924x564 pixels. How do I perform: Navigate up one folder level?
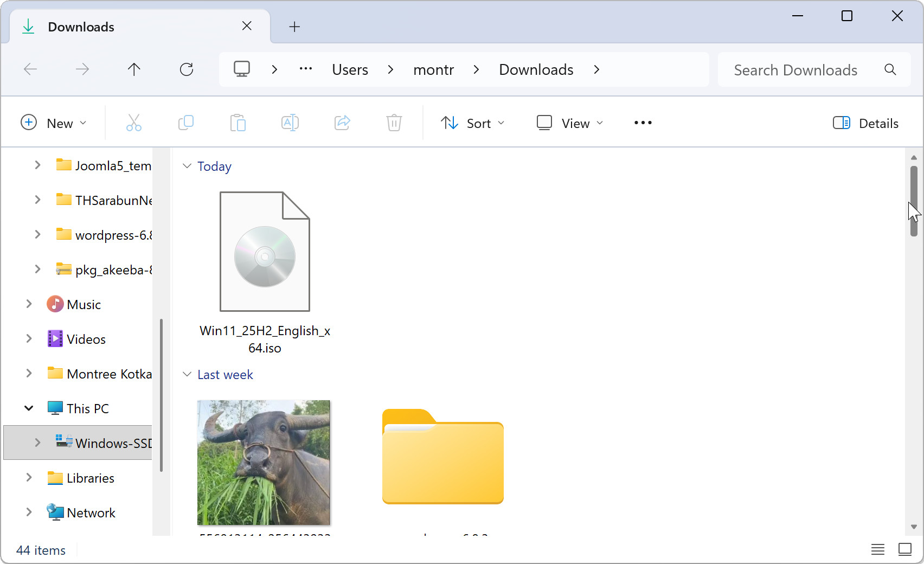click(x=134, y=69)
